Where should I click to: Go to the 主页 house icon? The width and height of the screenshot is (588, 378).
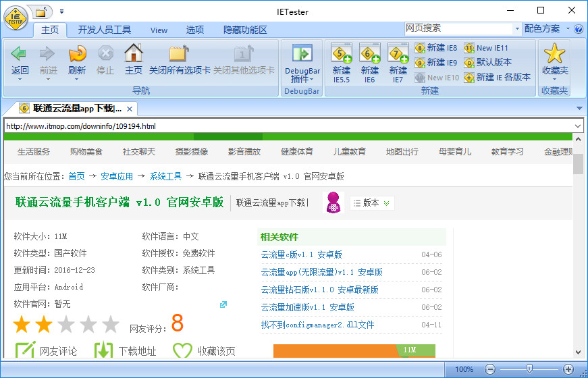(134, 53)
